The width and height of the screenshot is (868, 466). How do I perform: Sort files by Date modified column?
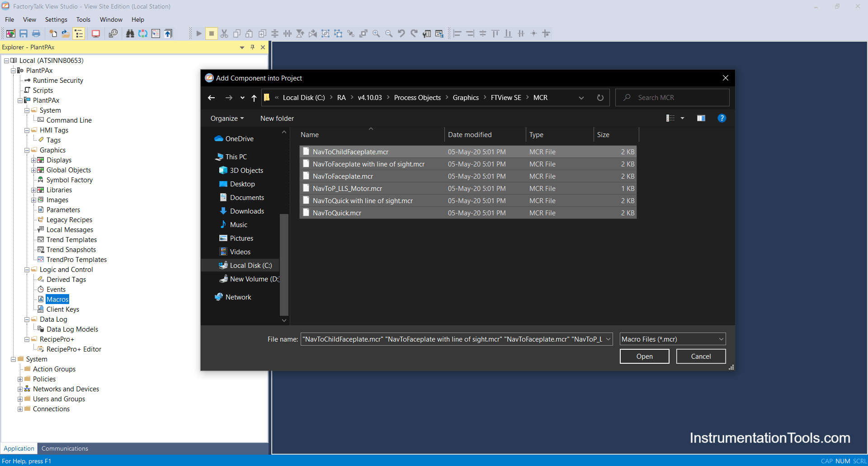[485, 135]
